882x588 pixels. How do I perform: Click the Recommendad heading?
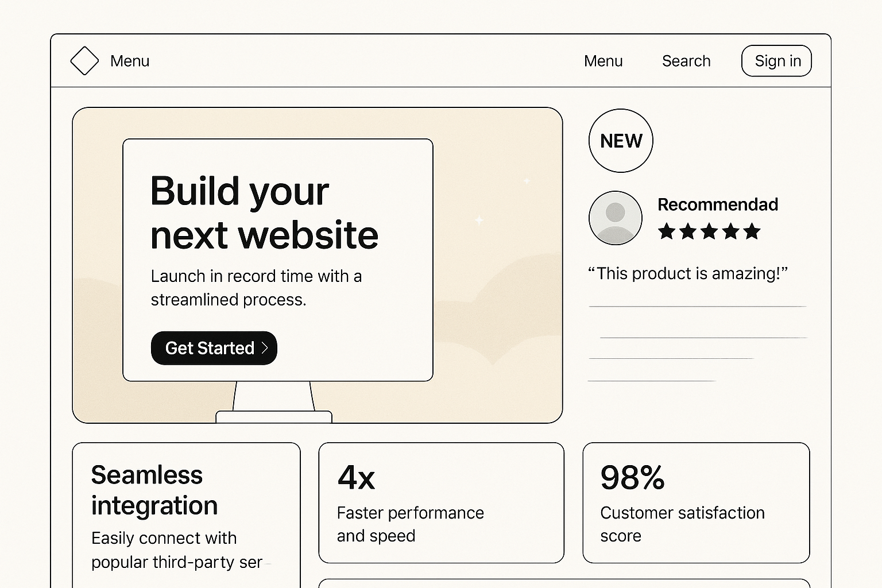[x=718, y=204]
